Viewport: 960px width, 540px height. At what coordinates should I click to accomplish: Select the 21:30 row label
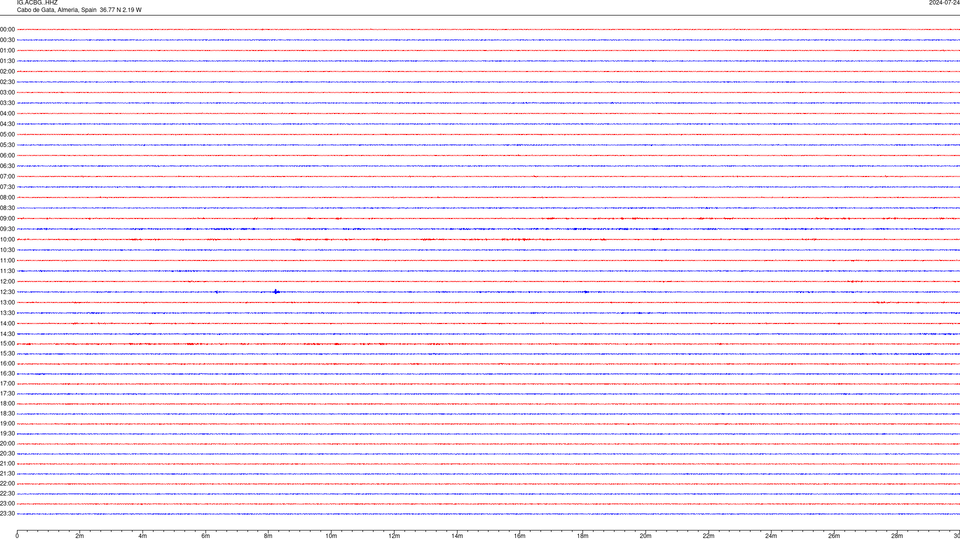pos(7,474)
